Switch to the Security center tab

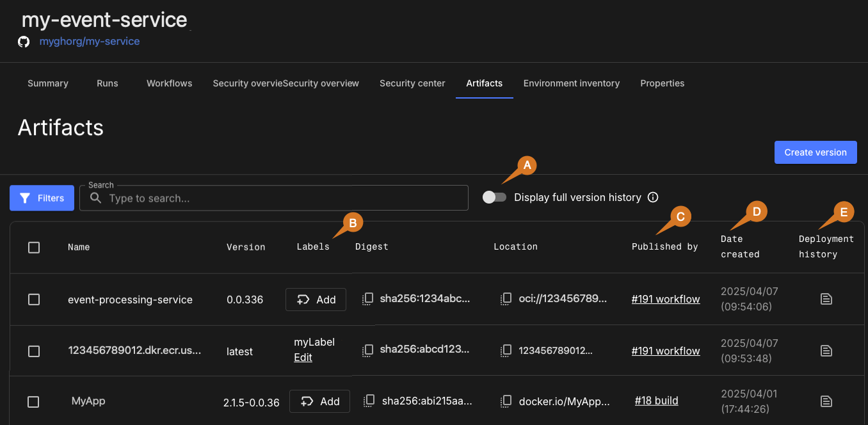pyautogui.click(x=412, y=83)
